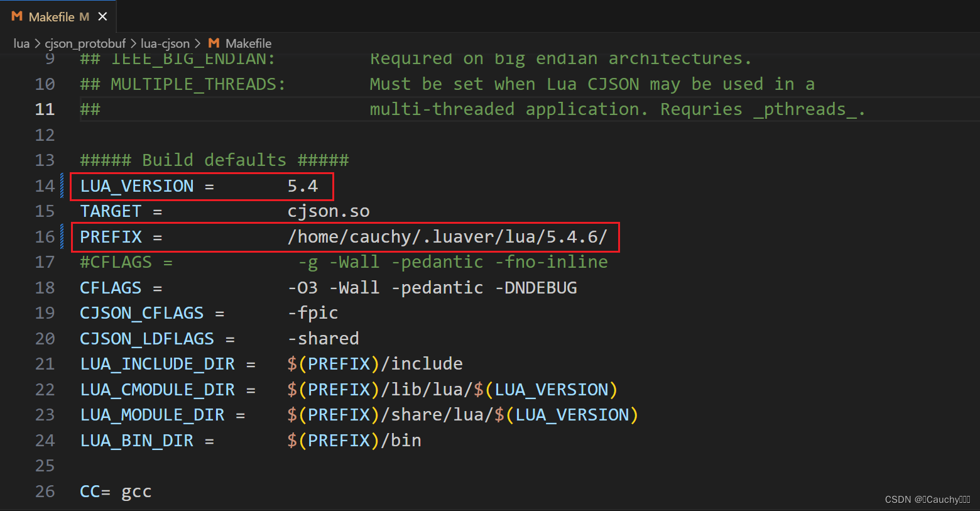Click the -fpic flag value
This screenshot has width=980, height=511.
tap(313, 313)
